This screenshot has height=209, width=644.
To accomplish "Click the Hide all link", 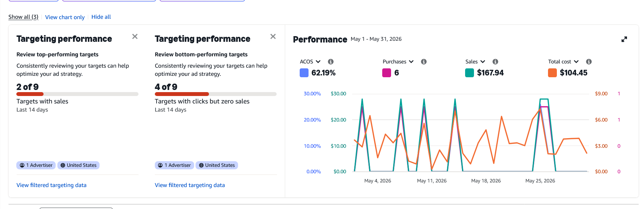I will click(x=101, y=17).
